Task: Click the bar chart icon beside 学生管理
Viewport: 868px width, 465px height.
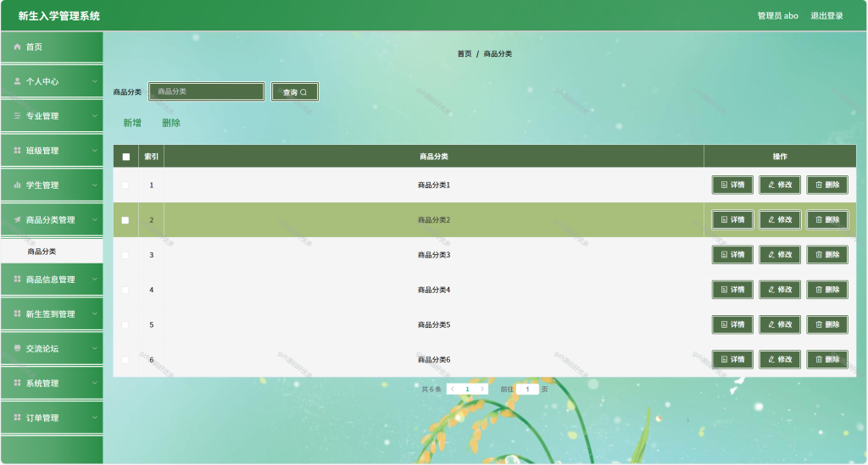Action: (x=17, y=185)
